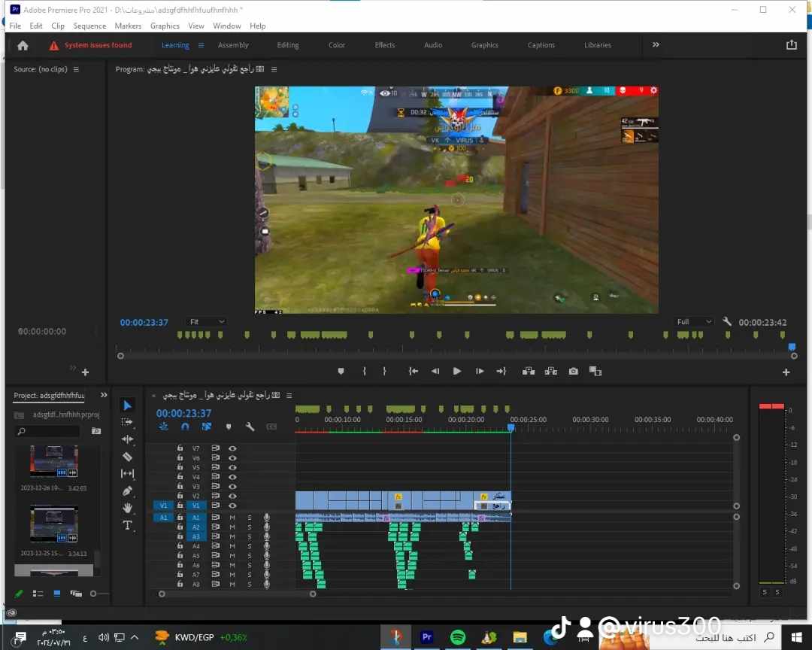Open the Full playback resolution dropdown
Image resolution: width=812 pixels, height=650 pixels.
pyautogui.click(x=693, y=322)
